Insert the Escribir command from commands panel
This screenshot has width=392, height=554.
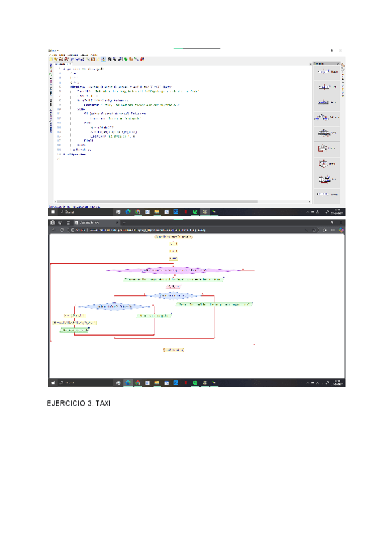coord(326,71)
